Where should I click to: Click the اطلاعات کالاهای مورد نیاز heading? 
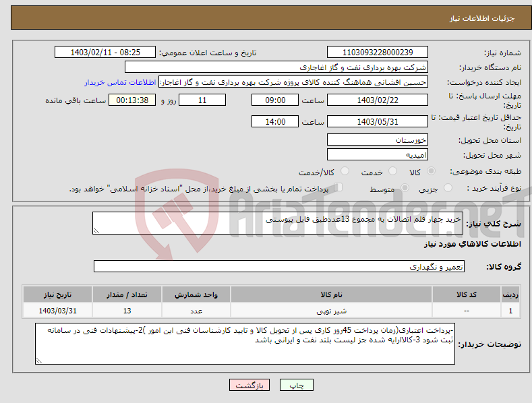472,244
